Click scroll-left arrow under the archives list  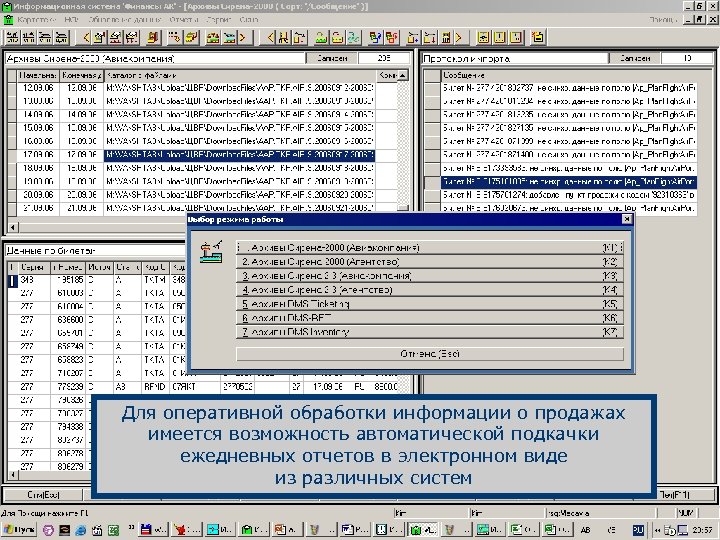13,227
